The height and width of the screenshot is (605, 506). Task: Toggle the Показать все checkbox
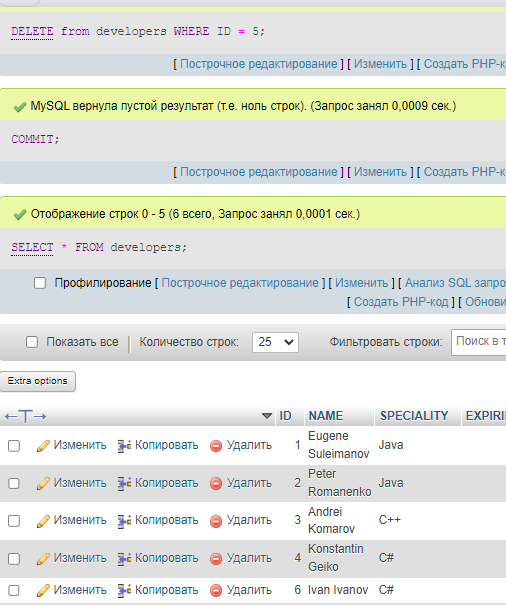[32, 342]
